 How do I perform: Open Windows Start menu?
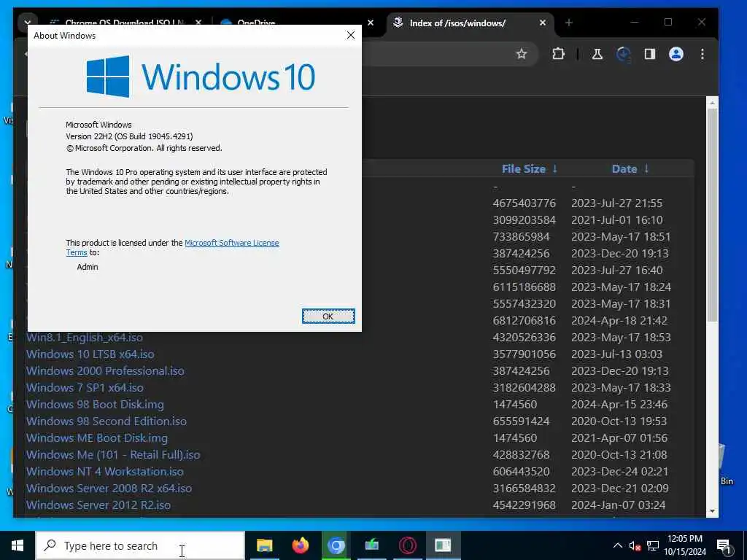pos(18,545)
